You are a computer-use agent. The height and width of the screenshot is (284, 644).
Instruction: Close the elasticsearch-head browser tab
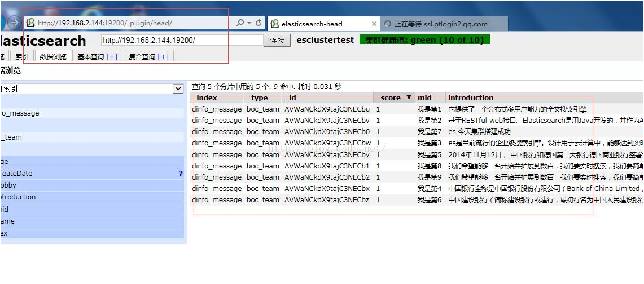coord(374,24)
